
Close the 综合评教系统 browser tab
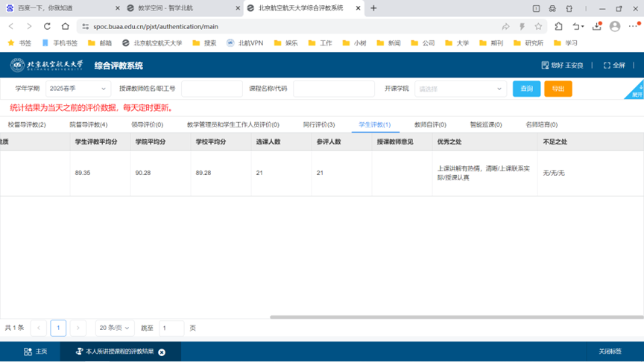coord(358,8)
